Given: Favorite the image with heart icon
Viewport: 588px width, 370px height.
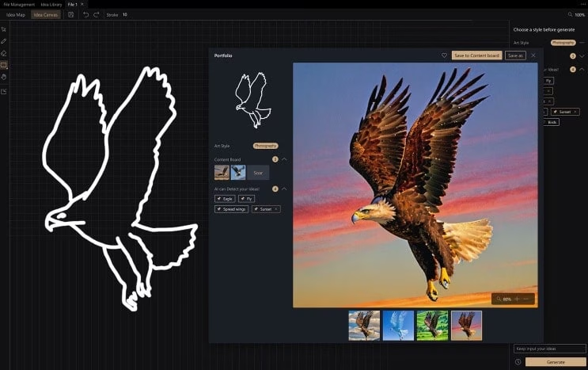Looking at the screenshot, I should (x=444, y=55).
